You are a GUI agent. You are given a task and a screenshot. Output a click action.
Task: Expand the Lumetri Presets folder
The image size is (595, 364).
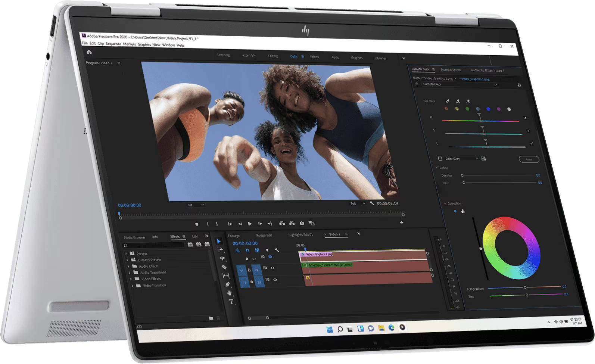click(x=127, y=260)
